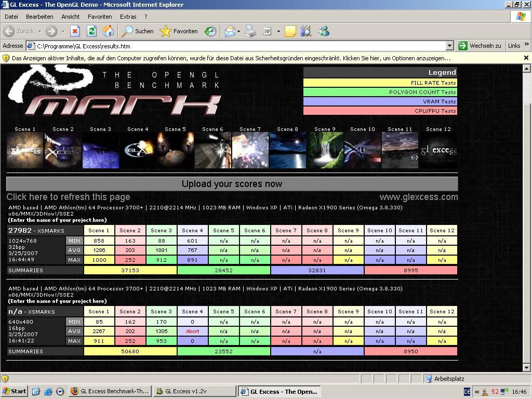The width and height of the screenshot is (532, 399).
Task: Expand the Links toolbar chevron
Action: point(527,44)
